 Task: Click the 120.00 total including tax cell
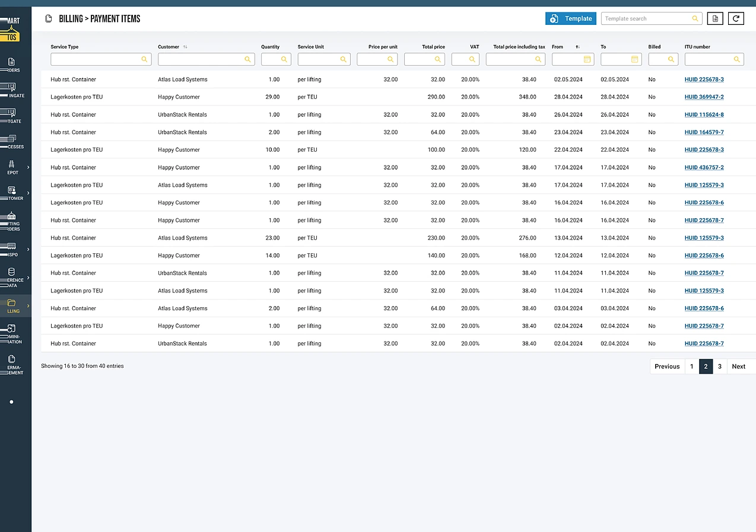click(526, 150)
